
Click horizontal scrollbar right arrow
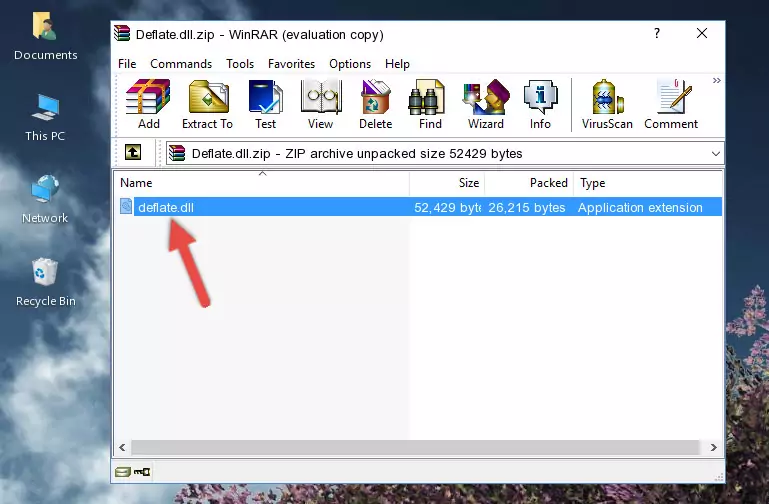(x=714, y=447)
